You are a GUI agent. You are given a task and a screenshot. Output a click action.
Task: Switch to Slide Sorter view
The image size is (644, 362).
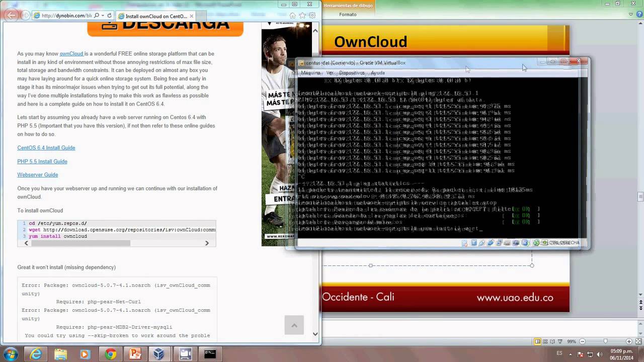tap(545, 341)
